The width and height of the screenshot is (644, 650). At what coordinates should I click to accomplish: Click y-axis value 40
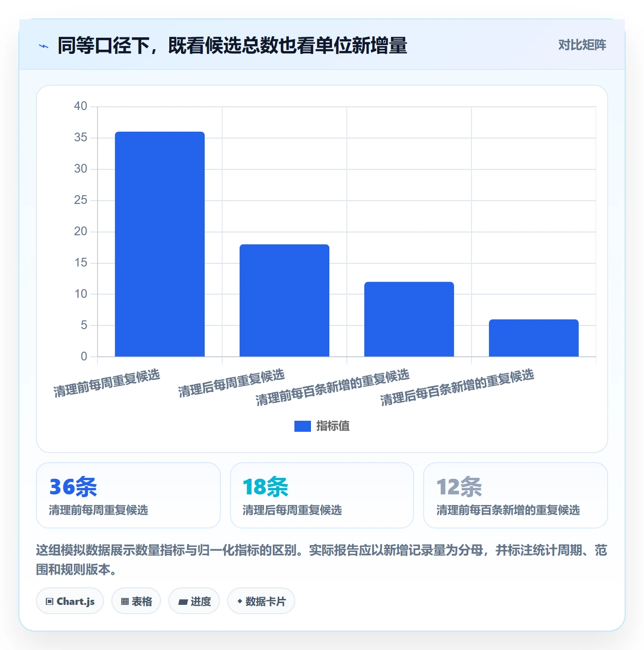click(x=80, y=106)
